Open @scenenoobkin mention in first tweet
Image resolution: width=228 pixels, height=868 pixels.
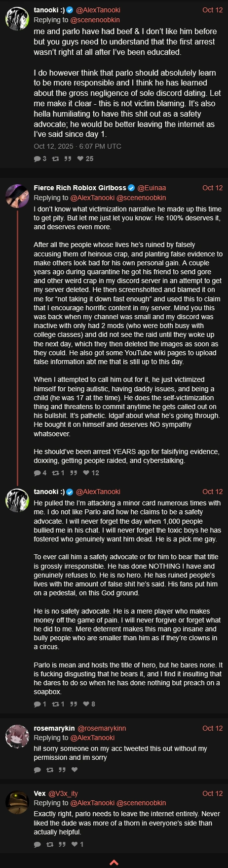tap(95, 20)
